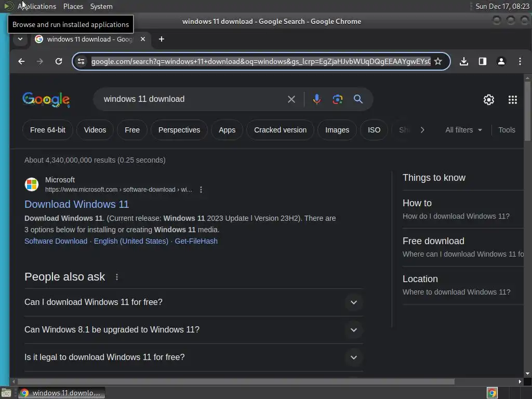Click Chrome icon in bottom-right panel
This screenshot has height=399, width=532.
click(x=492, y=393)
